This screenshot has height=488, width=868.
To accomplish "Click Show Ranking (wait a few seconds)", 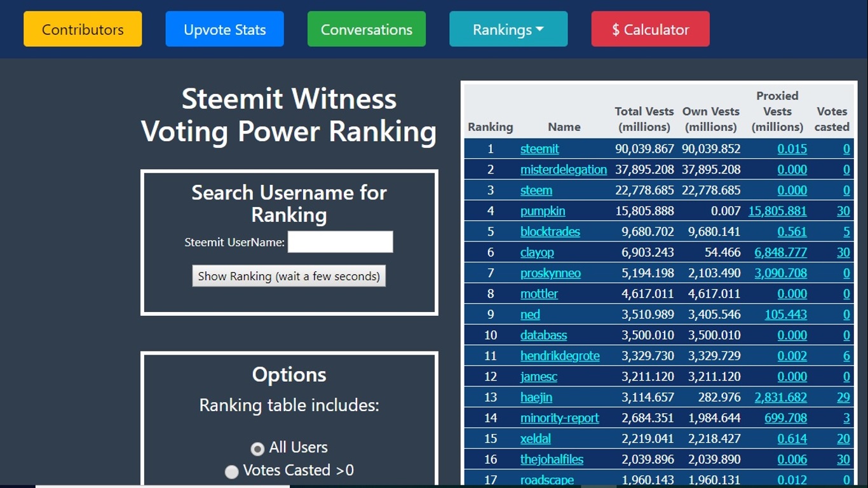I will click(x=289, y=276).
